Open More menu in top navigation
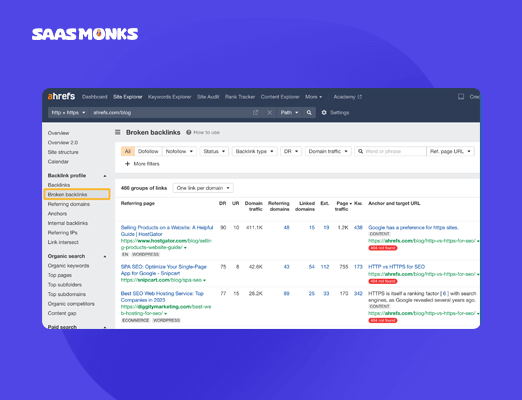522x400 pixels. [x=313, y=97]
